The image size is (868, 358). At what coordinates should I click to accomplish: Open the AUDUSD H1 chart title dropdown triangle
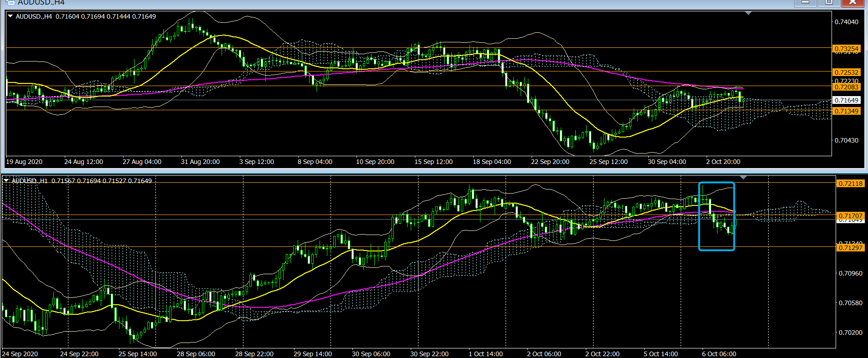[6, 180]
